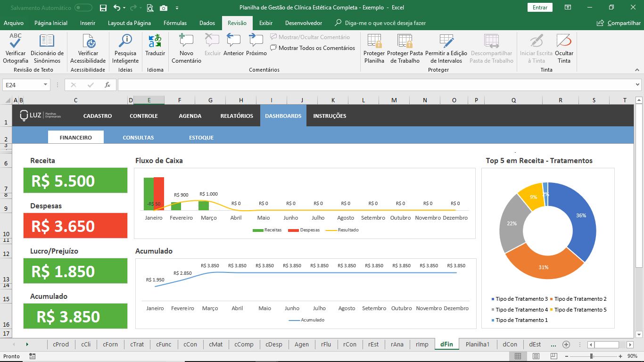The height and width of the screenshot is (362, 644).
Task: Open the Name Box dropdown arrow
Action: (x=46, y=85)
